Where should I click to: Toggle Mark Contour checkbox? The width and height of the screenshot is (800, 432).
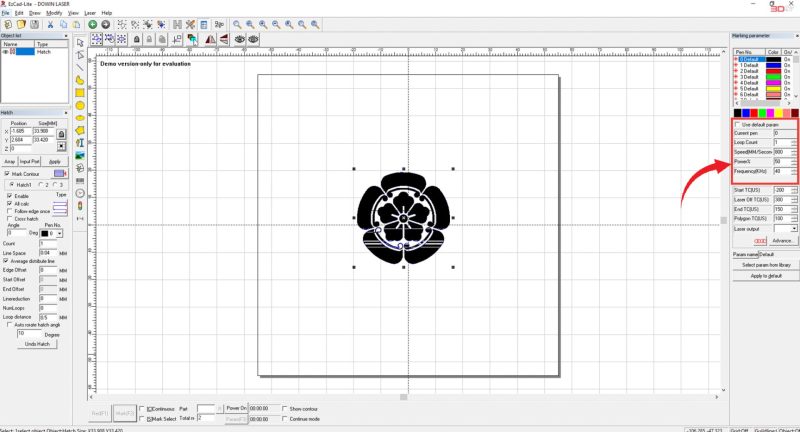pyautogui.click(x=7, y=174)
